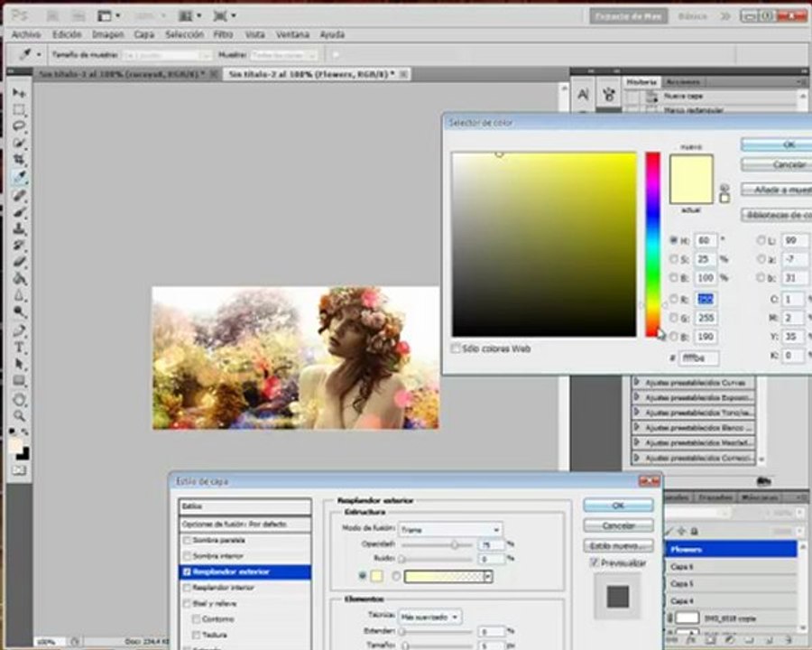Open the Filtro menu
This screenshot has height=650, width=812.
223,34
